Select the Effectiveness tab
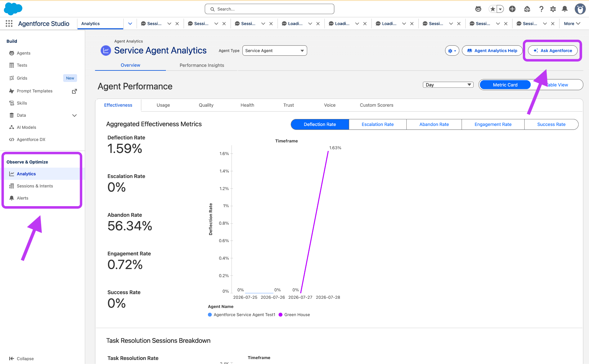This screenshot has width=589, height=364. click(118, 105)
